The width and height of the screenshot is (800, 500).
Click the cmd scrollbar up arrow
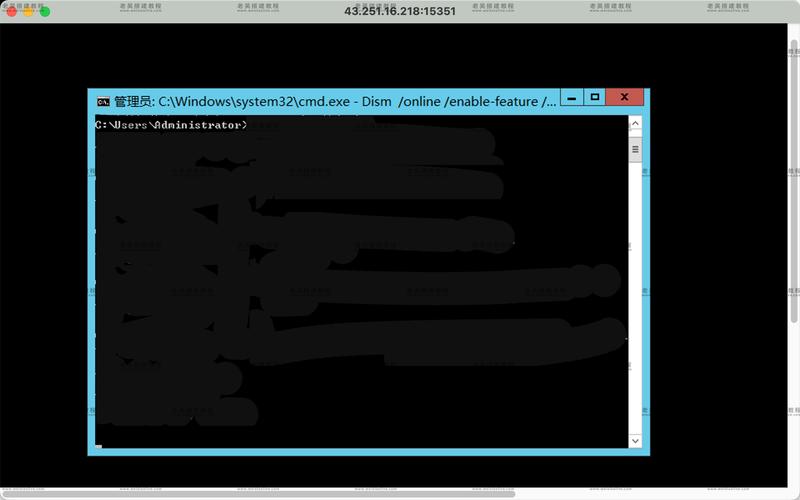point(635,123)
